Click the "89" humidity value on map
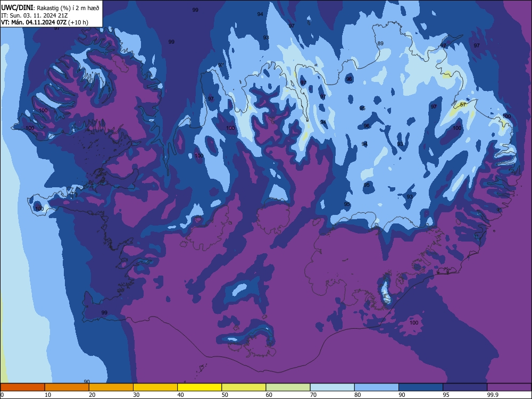The height and width of the screenshot is (399, 532). tap(380, 44)
